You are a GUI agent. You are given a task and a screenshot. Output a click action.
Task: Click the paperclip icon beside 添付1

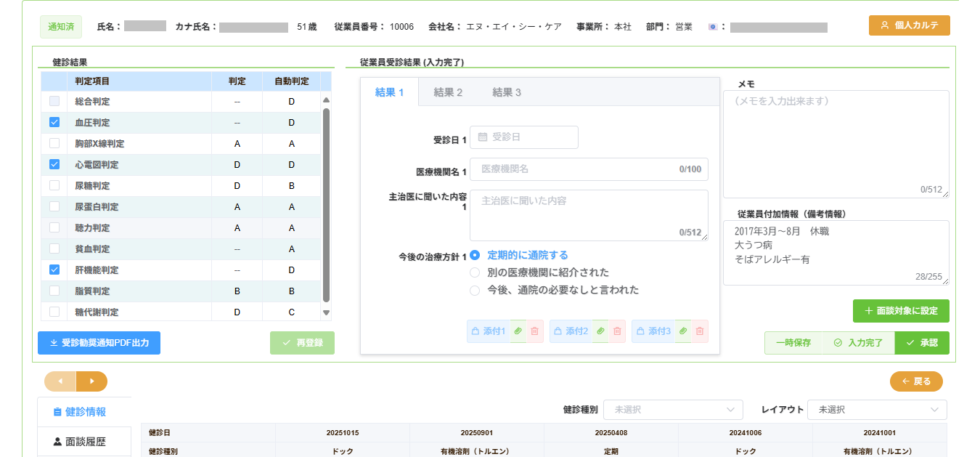pos(518,331)
